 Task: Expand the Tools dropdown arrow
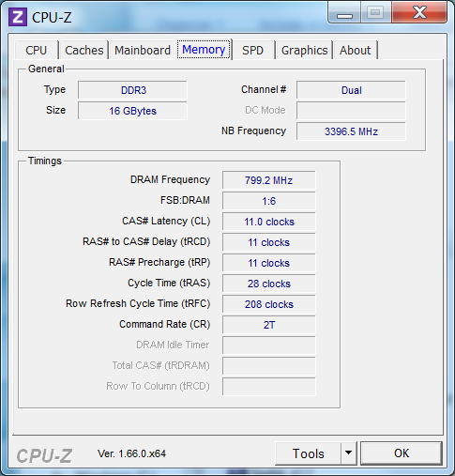[349, 453]
